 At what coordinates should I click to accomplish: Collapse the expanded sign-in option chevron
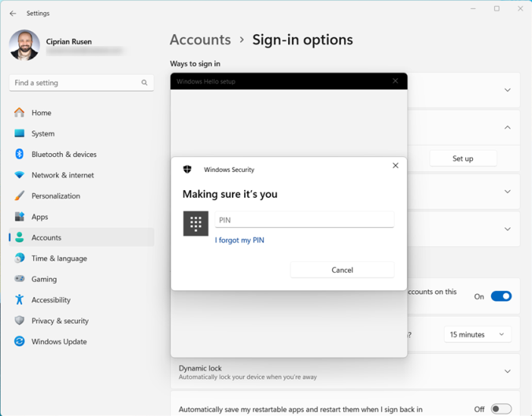pos(507,127)
